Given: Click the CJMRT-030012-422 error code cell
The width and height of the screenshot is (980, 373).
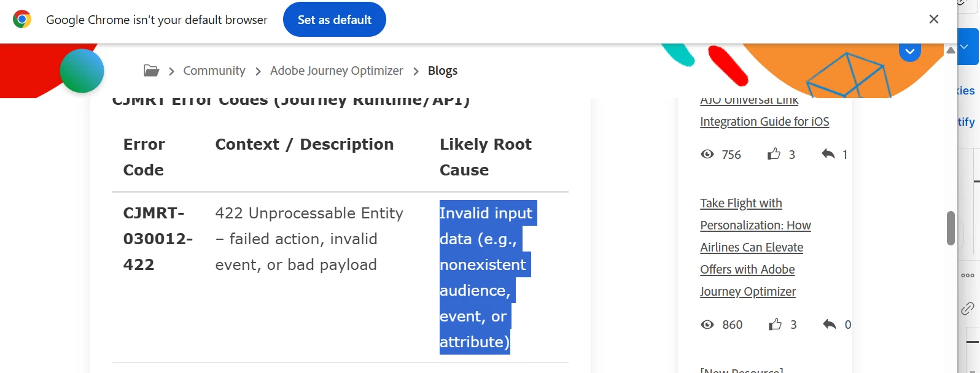Looking at the screenshot, I should tap(158, 239).
